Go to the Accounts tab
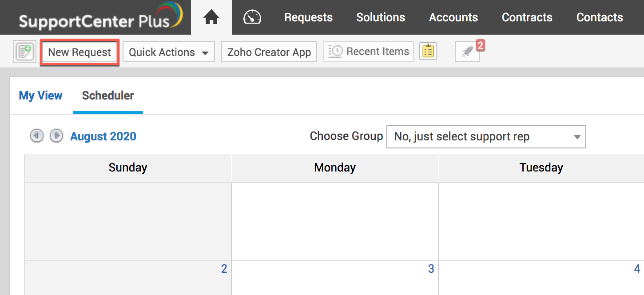644x295 pixels. [453, 17]
